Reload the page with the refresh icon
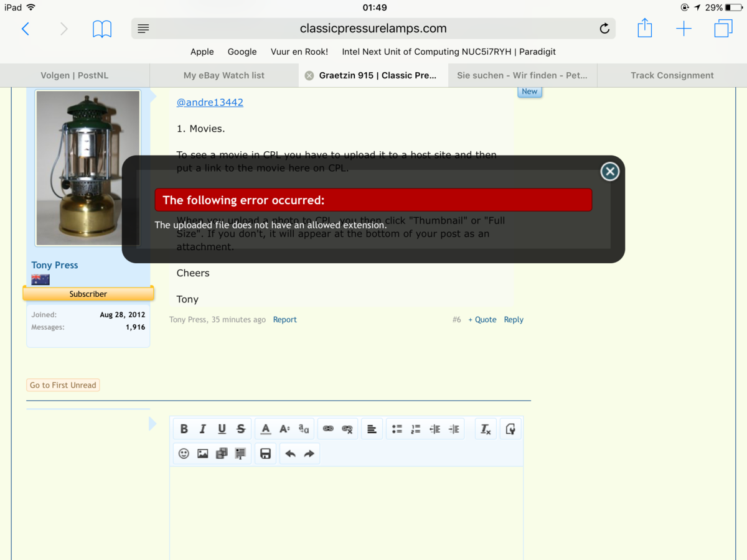This screenshot has height=560, width=747. (604, 29)
